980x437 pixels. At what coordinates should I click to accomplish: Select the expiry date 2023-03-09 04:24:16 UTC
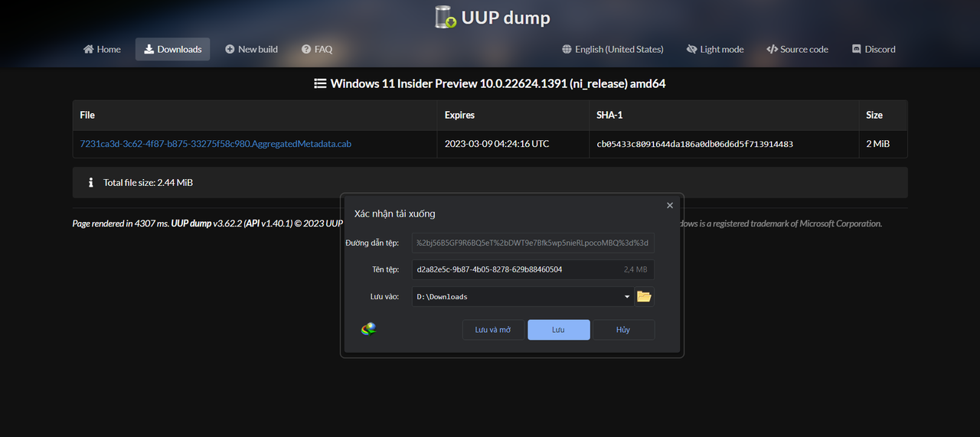[497, 144]
